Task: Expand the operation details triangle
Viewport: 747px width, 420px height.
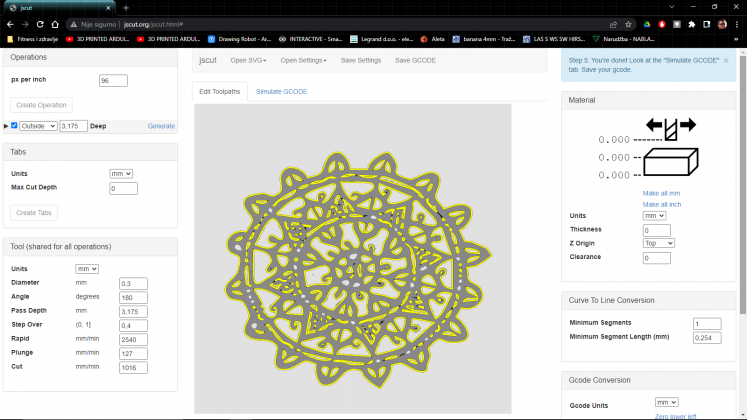Action: pos(6,126)
